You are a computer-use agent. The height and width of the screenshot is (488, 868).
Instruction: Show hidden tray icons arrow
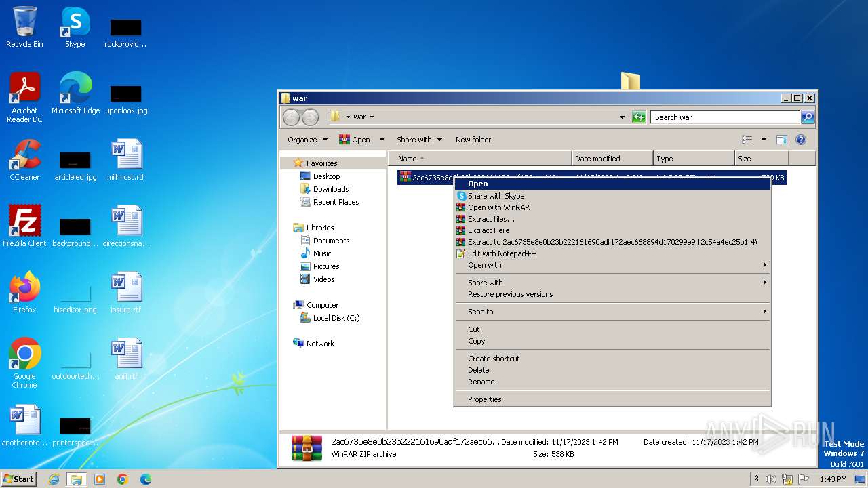[x=756, y=479]
